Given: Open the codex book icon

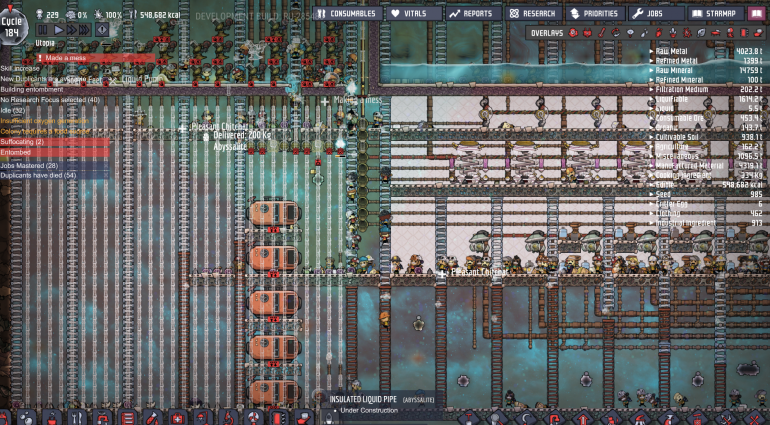Looking at the screenshot, I should 756,14.
